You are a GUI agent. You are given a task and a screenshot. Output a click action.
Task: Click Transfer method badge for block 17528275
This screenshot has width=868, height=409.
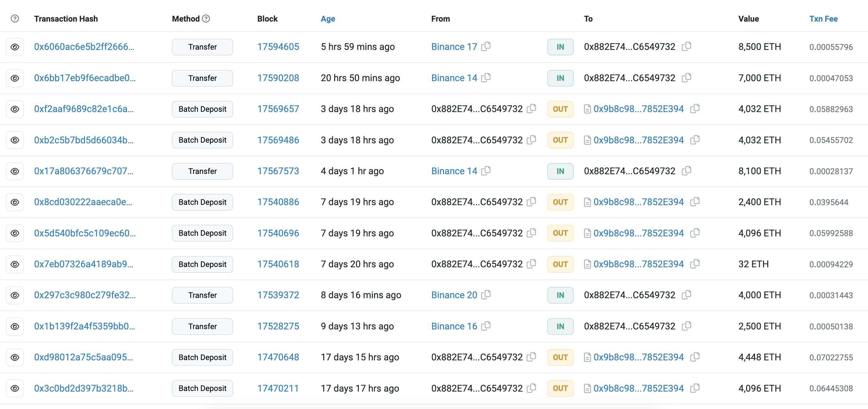(202, 326)
